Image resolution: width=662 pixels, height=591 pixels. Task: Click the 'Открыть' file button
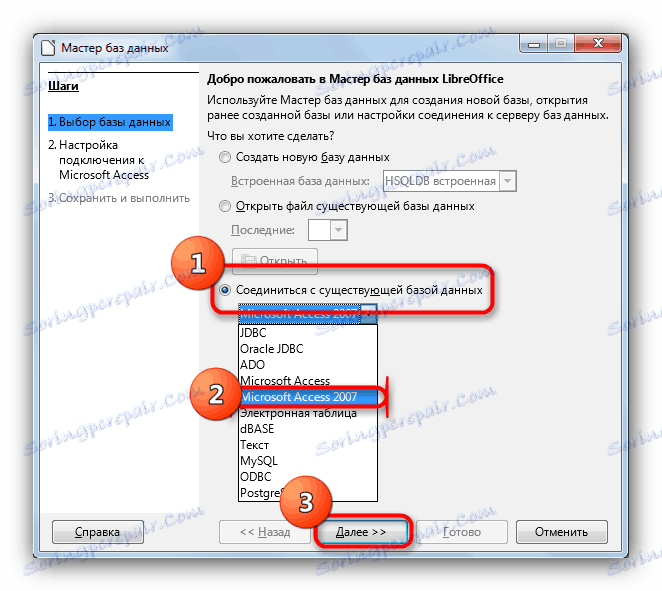coord(275,260)
